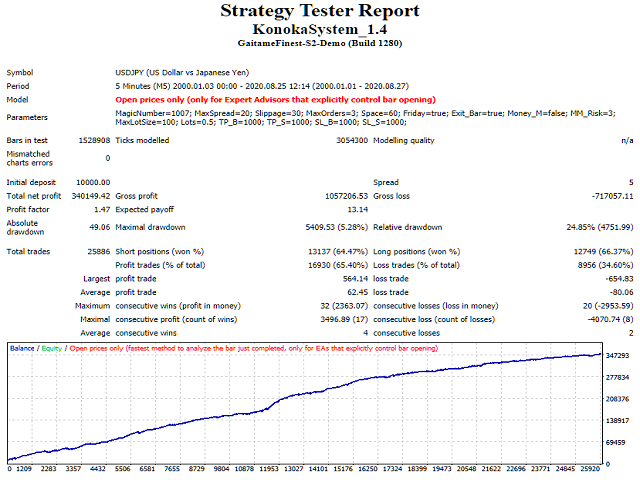Click largest profit trade value '564.14'
Image resolution: width=640 pixels, height=480 pixels.
pyautogui.click(x=356, y=279)
